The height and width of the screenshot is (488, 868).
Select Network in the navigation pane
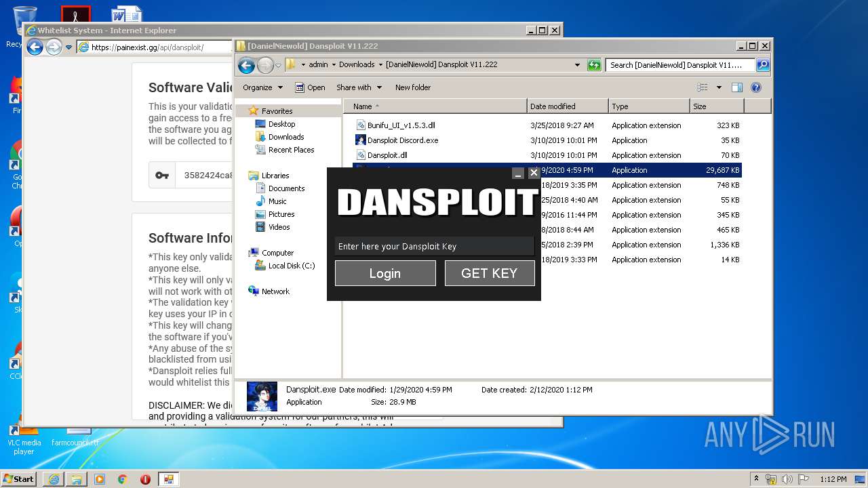coord(275,291)
